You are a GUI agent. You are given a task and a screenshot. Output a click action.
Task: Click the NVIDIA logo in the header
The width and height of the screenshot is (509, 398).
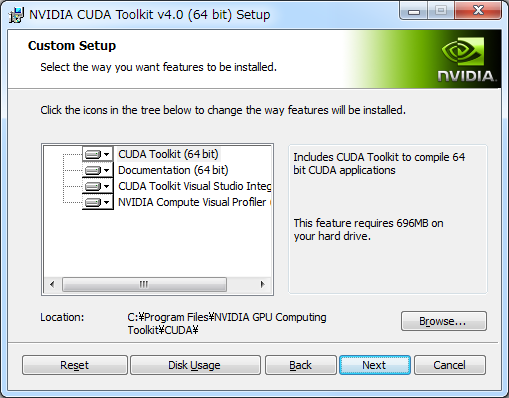(466, 60)
